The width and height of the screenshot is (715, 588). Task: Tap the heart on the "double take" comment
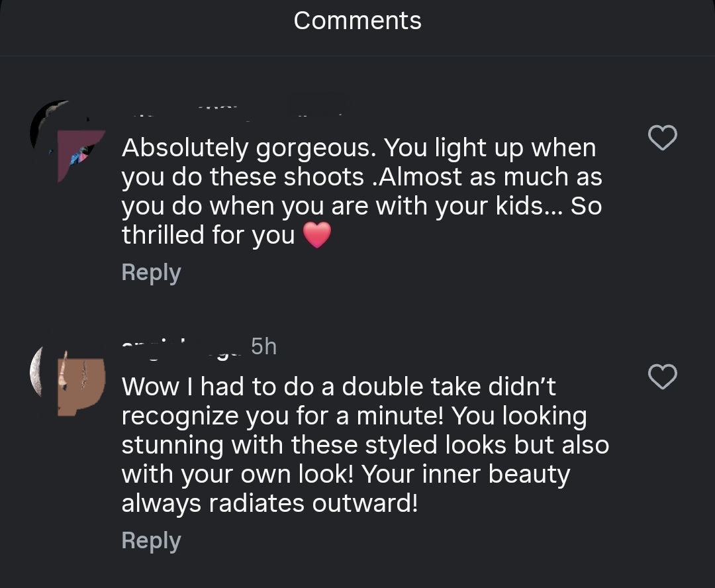661,377
